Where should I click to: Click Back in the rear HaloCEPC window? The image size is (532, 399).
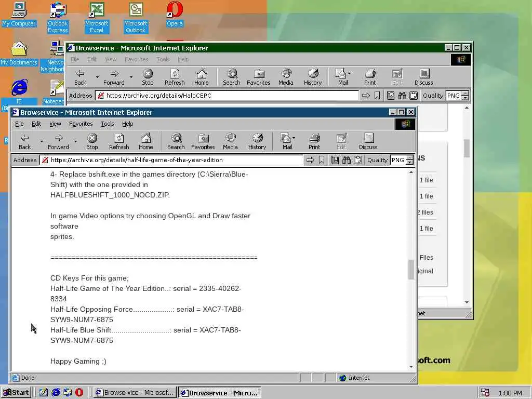(x=80, y=77)
